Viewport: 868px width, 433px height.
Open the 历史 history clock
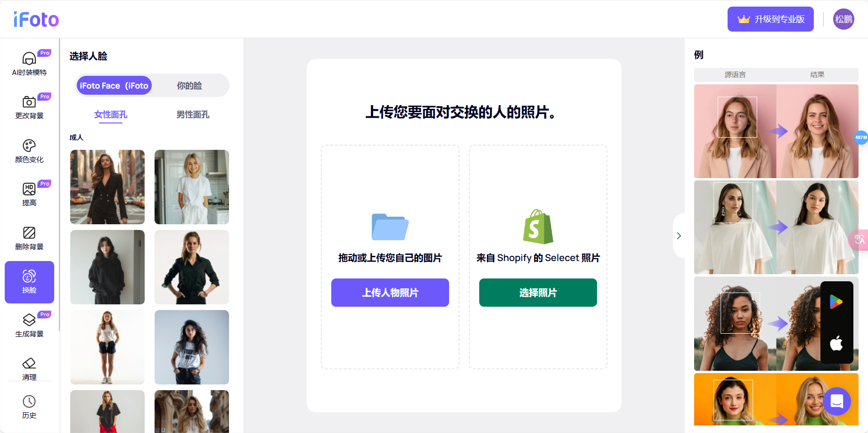pos(29,407)
